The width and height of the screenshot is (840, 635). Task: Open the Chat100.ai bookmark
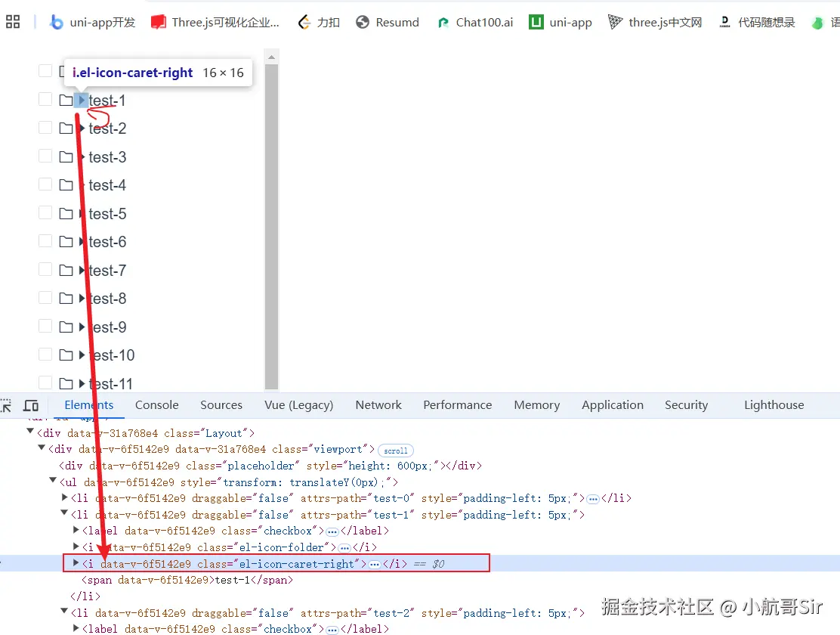point(475,22)
